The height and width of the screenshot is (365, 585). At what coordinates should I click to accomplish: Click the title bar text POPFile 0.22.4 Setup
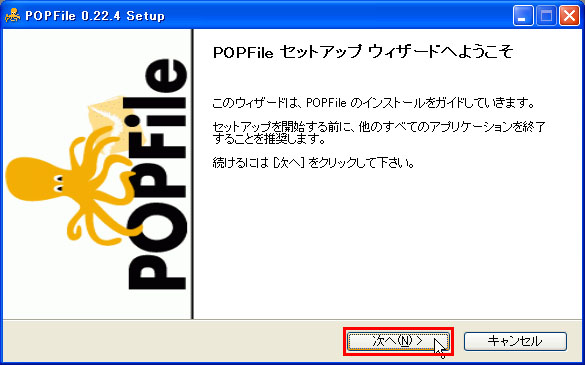(95, 16)
